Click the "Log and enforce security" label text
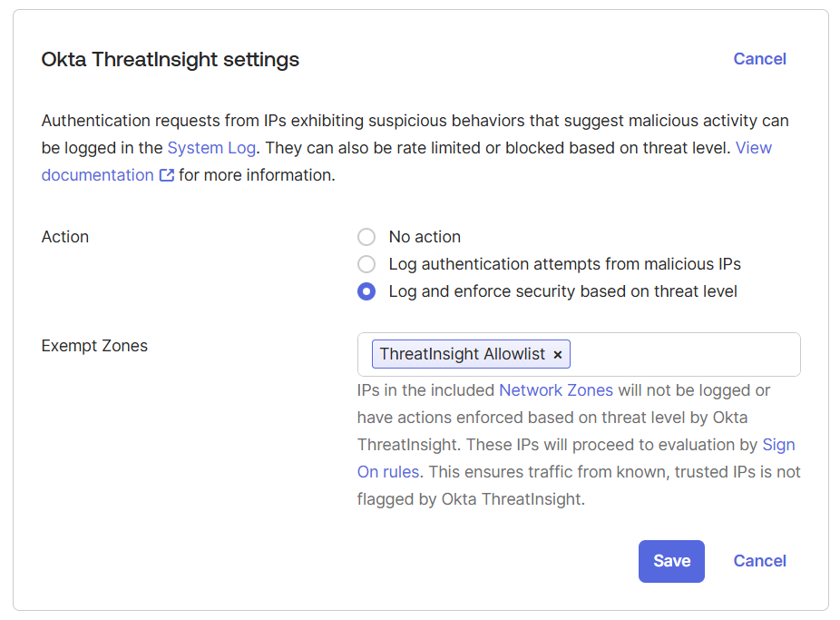840x620 pixels. point(562,291)
